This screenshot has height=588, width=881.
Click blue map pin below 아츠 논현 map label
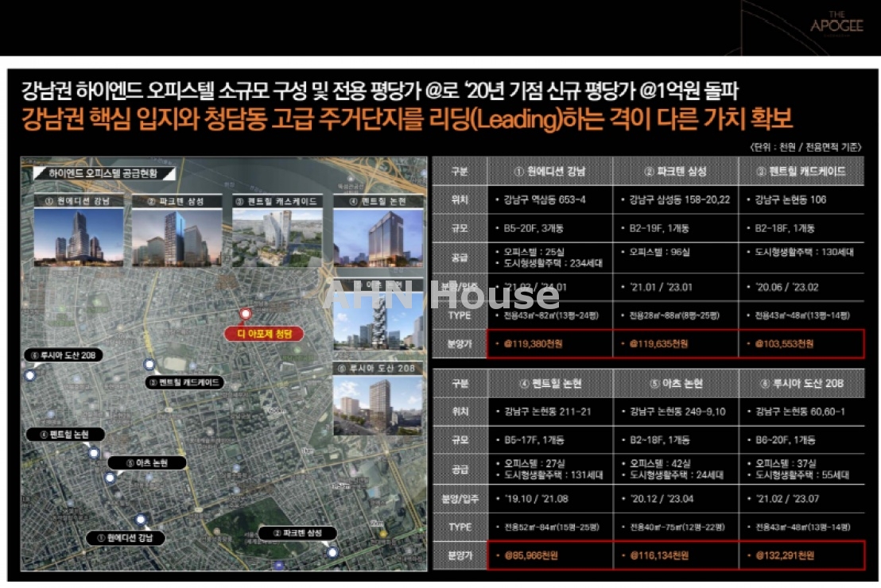pyautogui.click(x=110, y=478)
